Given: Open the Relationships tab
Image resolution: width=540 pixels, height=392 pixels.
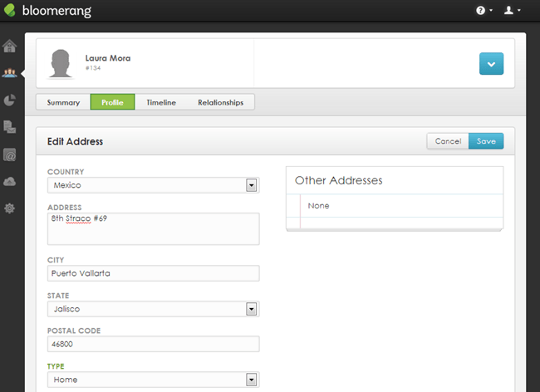Looking at the screenshot, I should 221,102.
